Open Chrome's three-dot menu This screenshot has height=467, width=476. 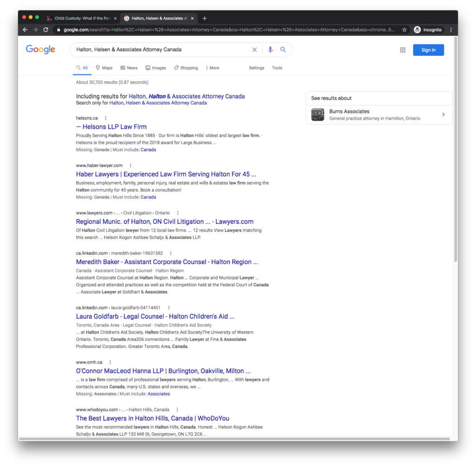(x=451, y=30)
